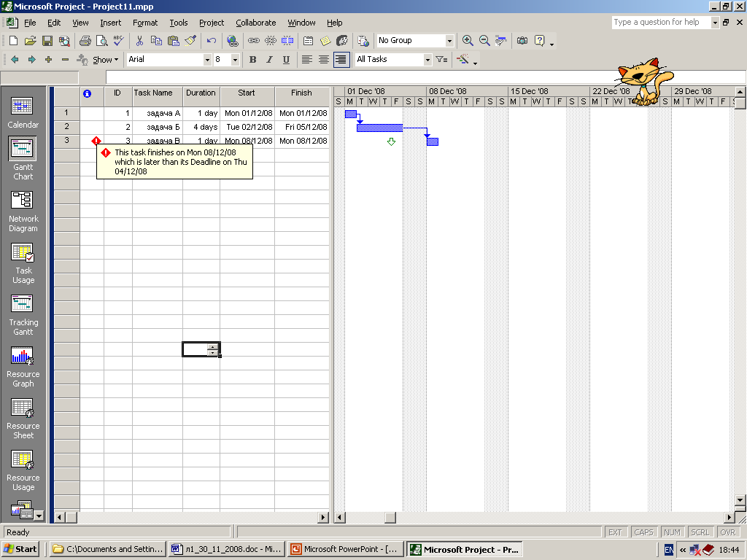This screenshot has height=560, width=747.
Task: Click the duration cell spinner arrows
Action: coord(213,349)
